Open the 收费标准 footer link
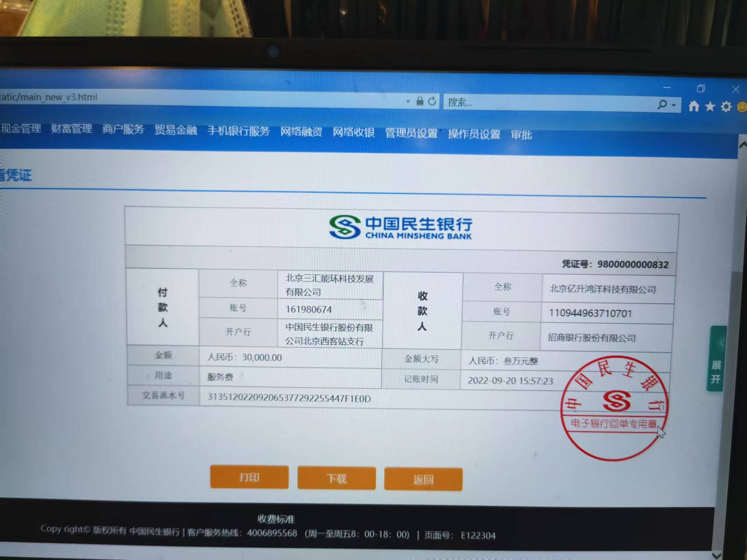 coord(276,519)
